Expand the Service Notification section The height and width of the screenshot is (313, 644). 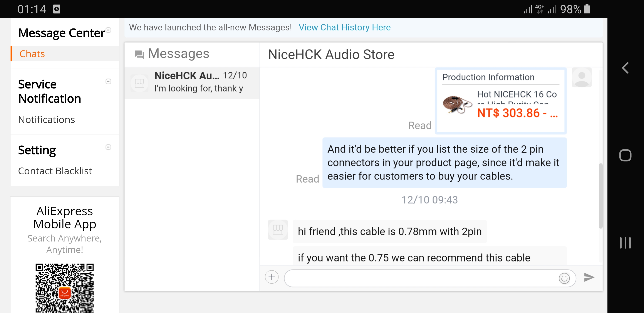pos(109,82)
